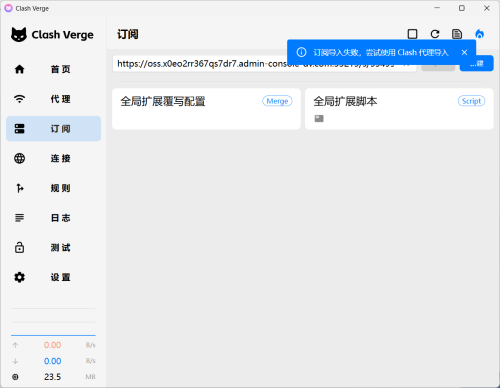This screenshot has width=500, height=388.
Task: Open the 连接 connections page
Action: point(53,158)
